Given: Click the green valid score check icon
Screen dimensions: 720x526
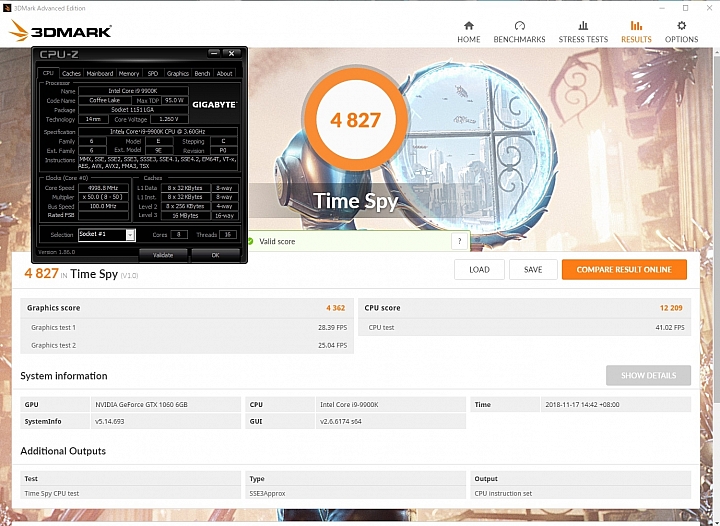Looking at the screenshot, I should [251, 241].
